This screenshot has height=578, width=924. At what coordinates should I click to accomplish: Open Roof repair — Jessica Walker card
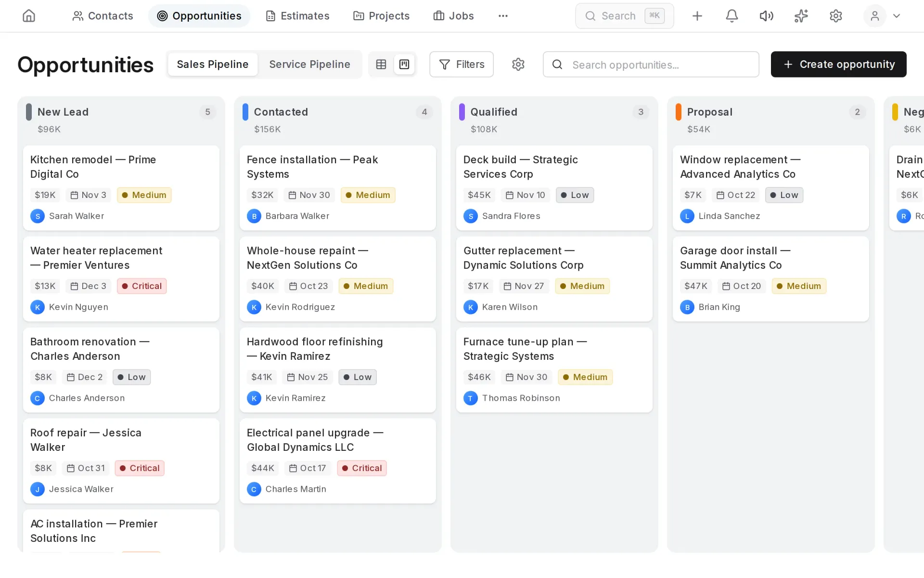121,461
